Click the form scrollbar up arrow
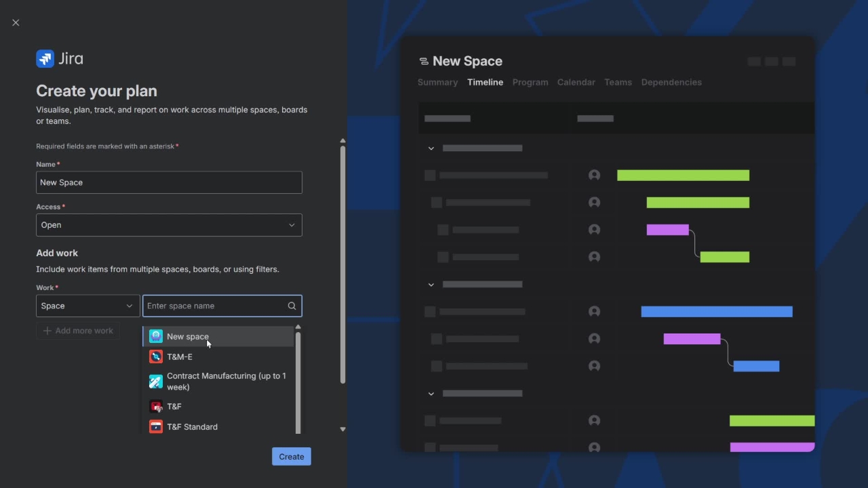 [342, 141]
